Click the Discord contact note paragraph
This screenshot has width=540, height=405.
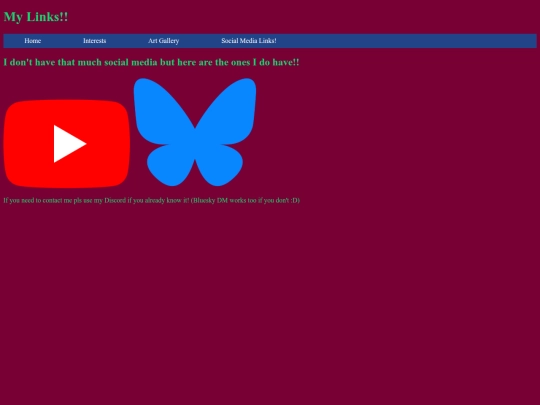[152, 200]
